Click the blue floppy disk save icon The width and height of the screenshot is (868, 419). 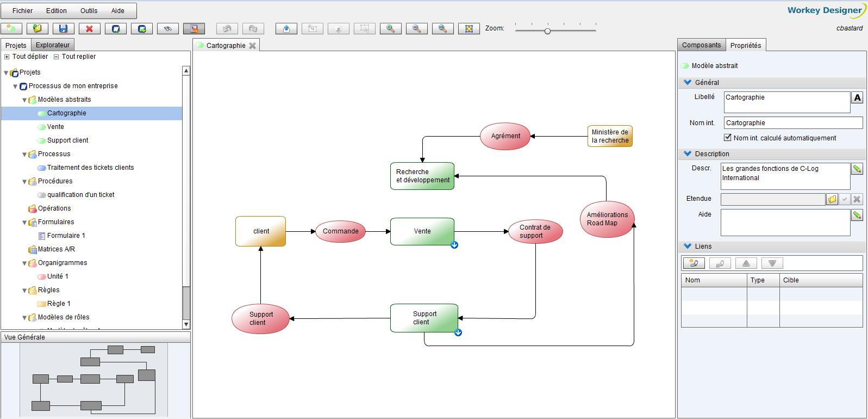[63, 29]
